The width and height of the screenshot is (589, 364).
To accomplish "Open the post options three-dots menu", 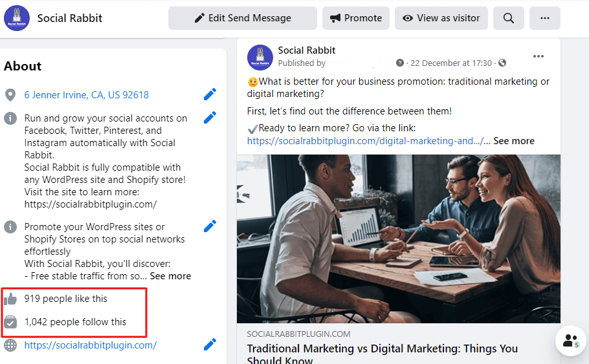I will coord(539,56).
